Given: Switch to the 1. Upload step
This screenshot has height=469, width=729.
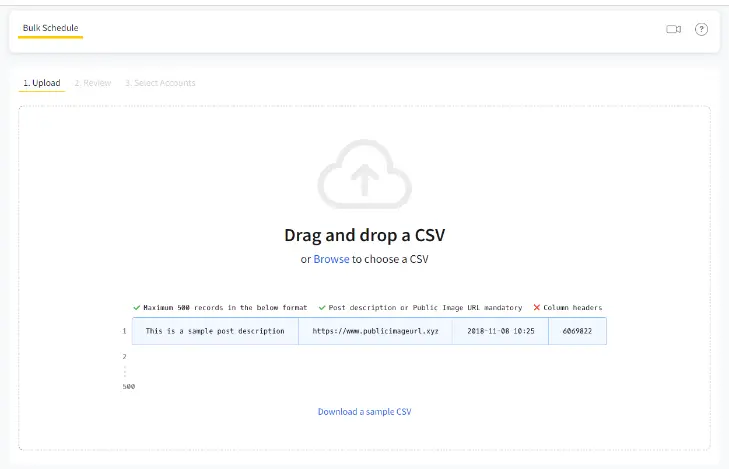Looking at the screenshot, I should point(42,83).
